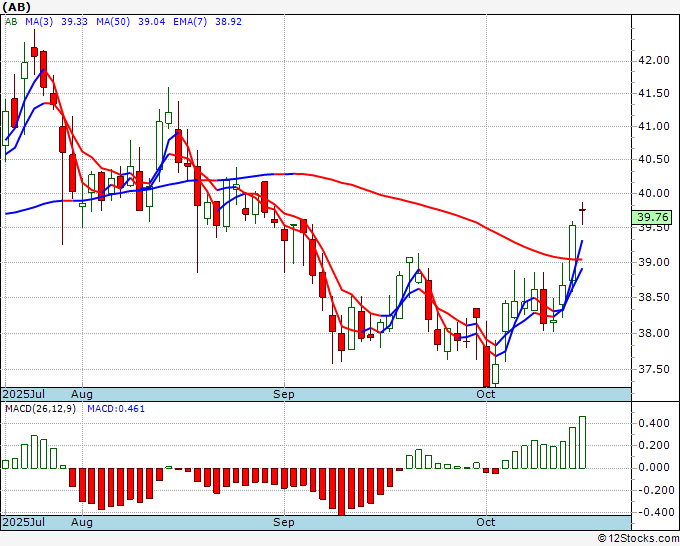This screenshot has height=546, width=680.
Task: Click Sep on MACD date axis
Action: tap(284, 522)
